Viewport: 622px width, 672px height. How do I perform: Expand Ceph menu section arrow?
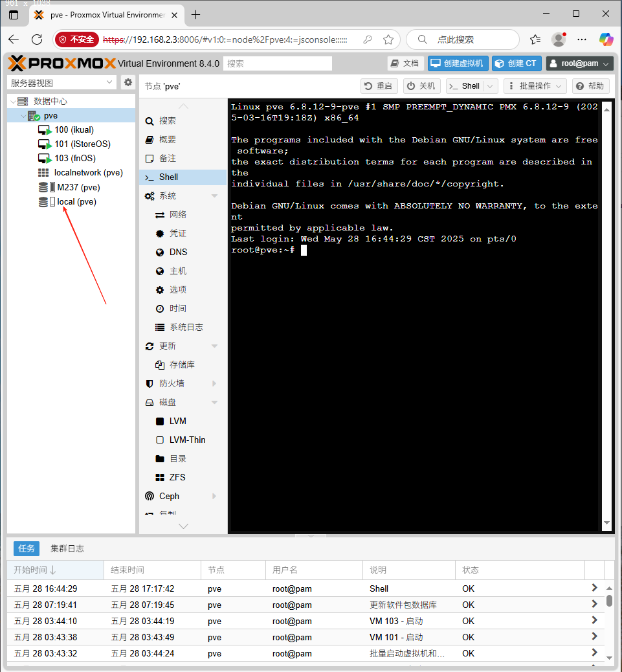215,497
